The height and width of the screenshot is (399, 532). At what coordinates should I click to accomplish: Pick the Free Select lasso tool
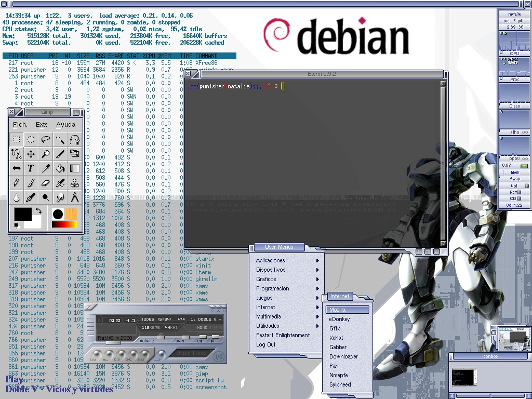(x=46, y=139)
